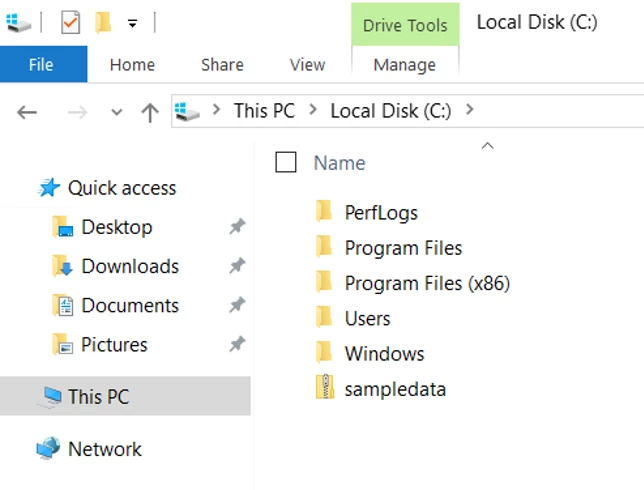Go up one folder level

point(150,112)
